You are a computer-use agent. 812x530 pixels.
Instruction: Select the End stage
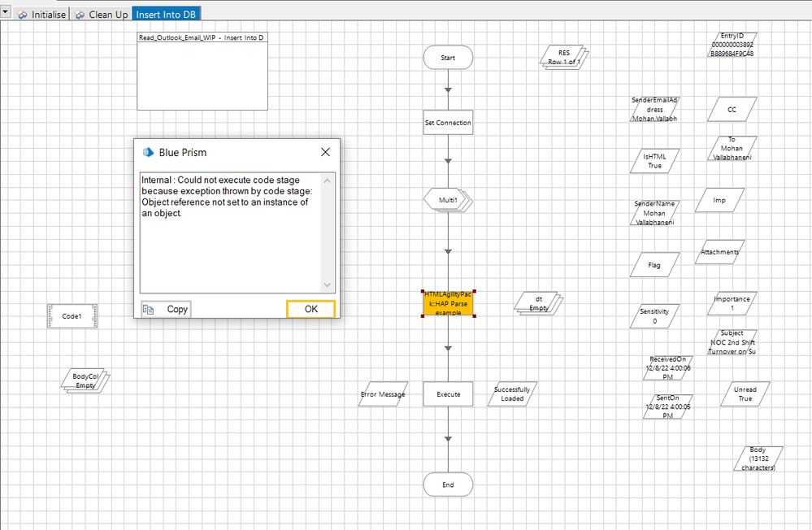(x=448, y=485)
